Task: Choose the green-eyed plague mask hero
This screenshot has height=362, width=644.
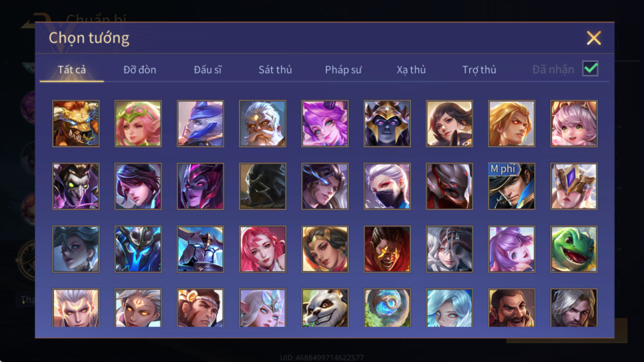Action: pyautogui.click(x=76, y=186)
